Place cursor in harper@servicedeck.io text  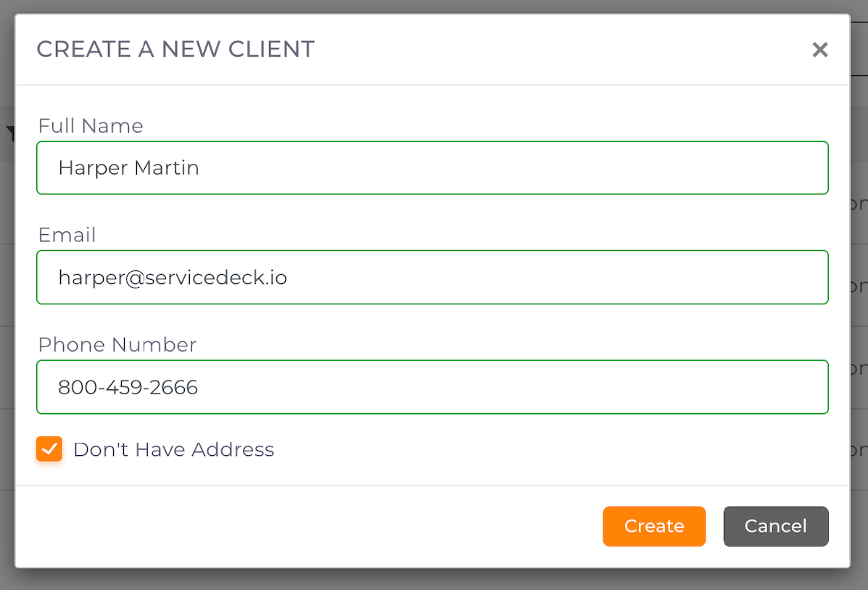(173, 278)
